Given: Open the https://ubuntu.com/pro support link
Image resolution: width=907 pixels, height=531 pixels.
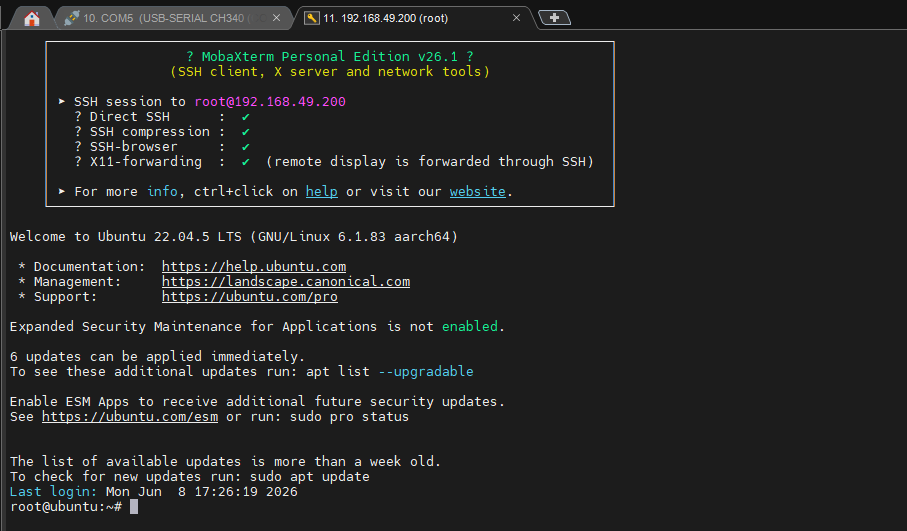Looking at the screenshot, I should 250,297.
